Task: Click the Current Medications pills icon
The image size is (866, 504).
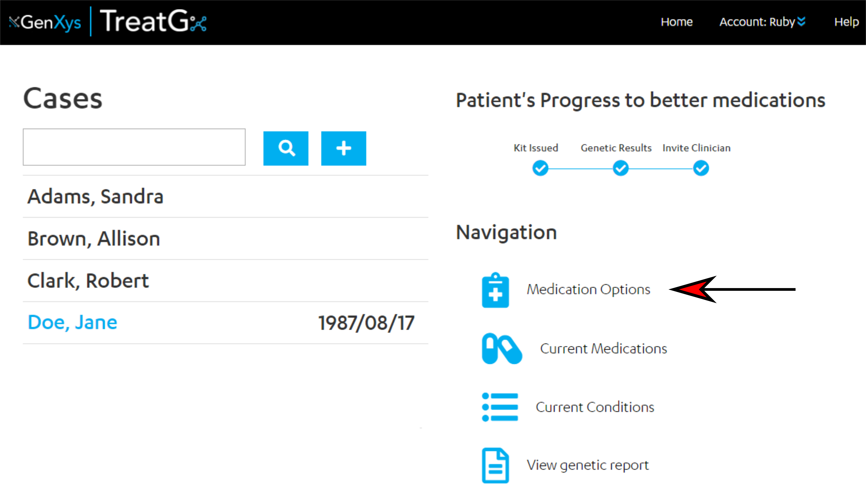Action: (x=502, y=348)
